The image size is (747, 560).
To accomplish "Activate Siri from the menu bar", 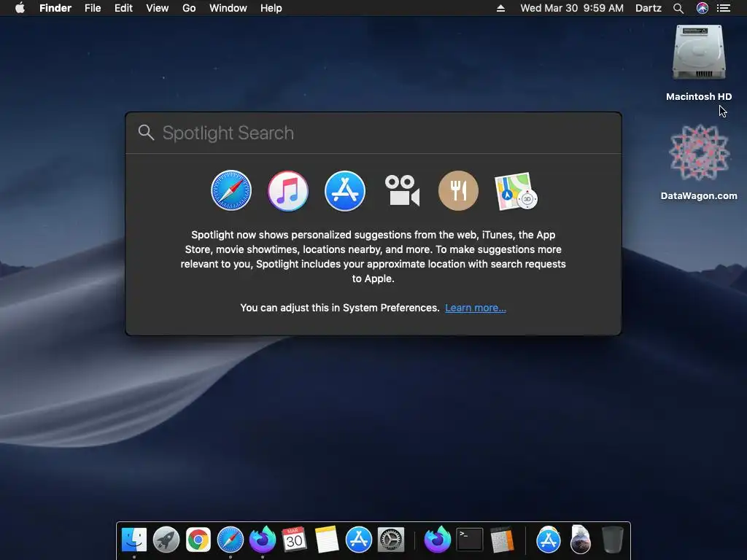I will [x=703, y=8].
